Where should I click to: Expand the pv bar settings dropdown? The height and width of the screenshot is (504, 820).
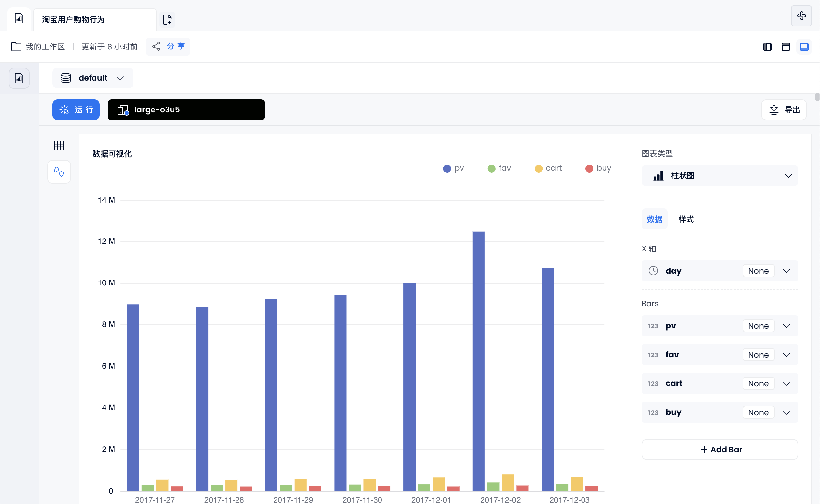(788, 326)
